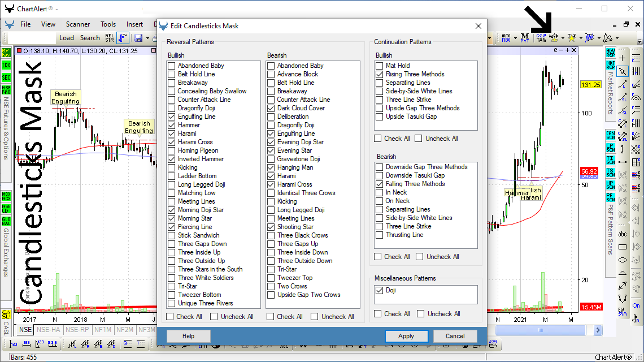Click the T S star toolbar icon

tap(572, 38)
